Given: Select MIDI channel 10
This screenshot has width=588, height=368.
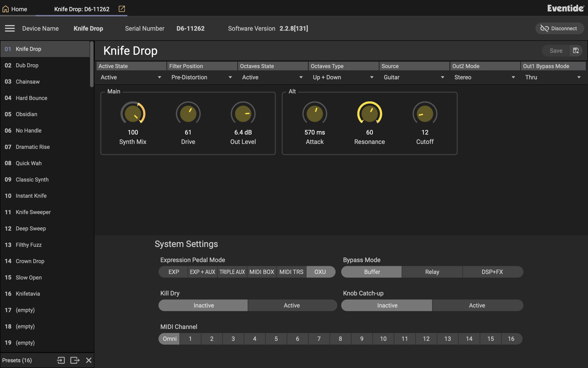Looking at the screenshot, I should 383,339.
